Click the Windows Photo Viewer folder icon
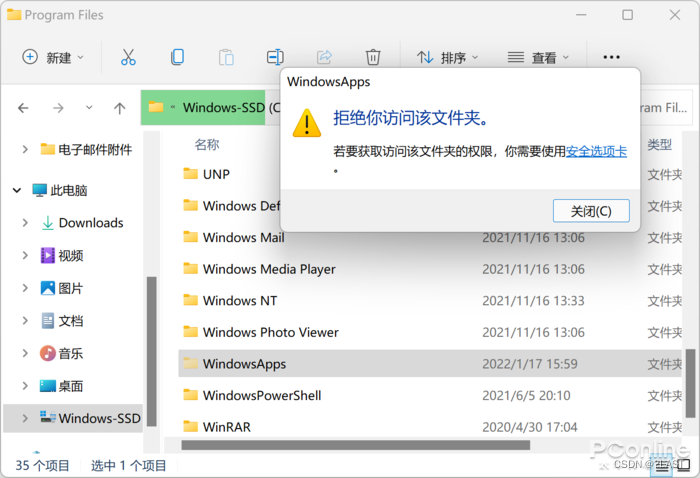Viewport: 700px width, 478px height. pos(191,332)
